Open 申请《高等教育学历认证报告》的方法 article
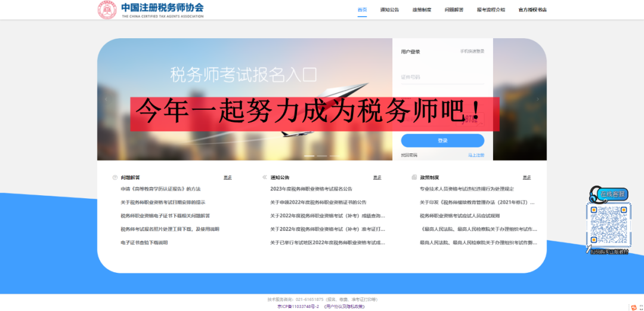 [x=160, y=189]
